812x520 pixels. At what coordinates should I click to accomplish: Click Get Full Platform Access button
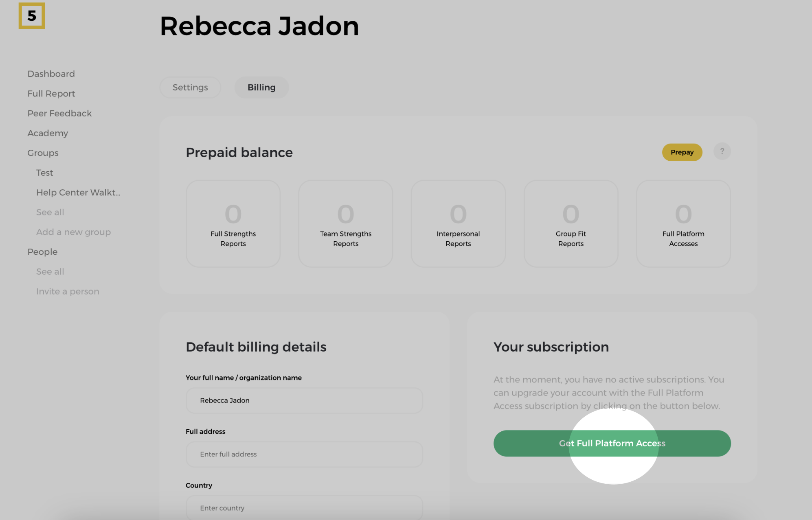(612, 443)
